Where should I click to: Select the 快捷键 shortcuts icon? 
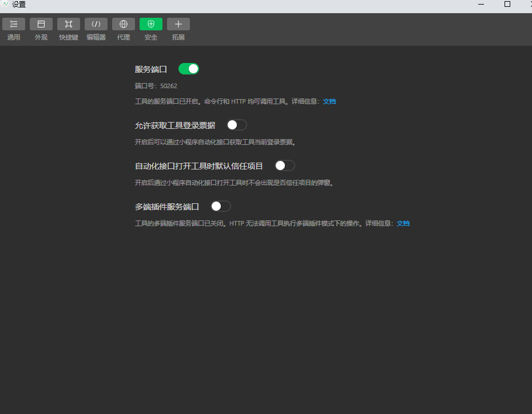(69, 24)
